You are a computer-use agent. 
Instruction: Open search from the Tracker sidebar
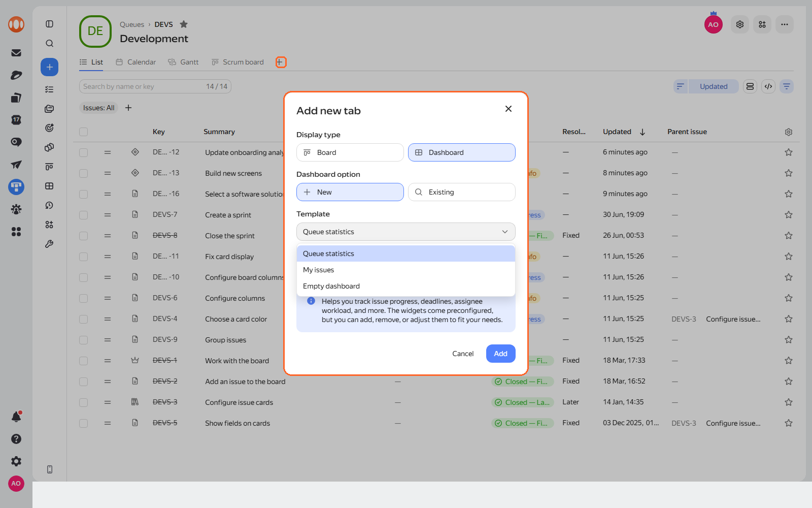pos(49,44)
